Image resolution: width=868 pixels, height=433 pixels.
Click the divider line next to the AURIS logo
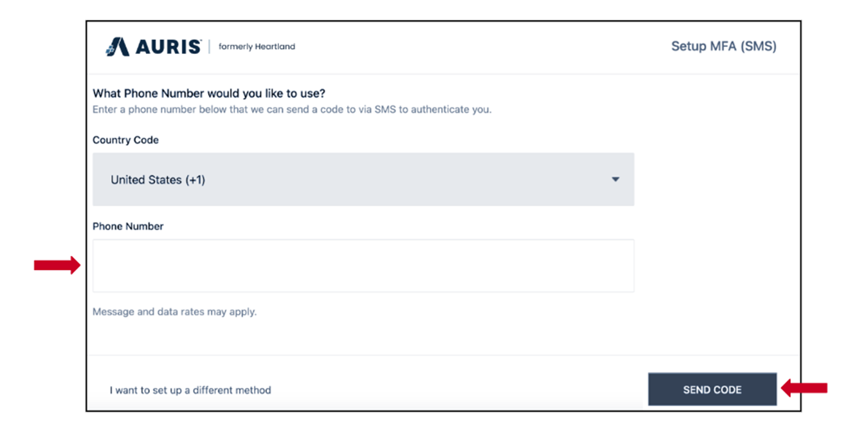210,46
